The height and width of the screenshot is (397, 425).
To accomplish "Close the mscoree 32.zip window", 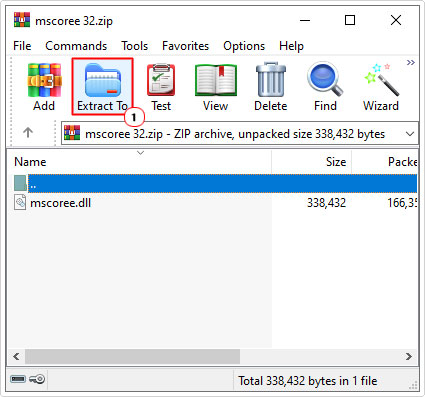I will pos(396,21).
